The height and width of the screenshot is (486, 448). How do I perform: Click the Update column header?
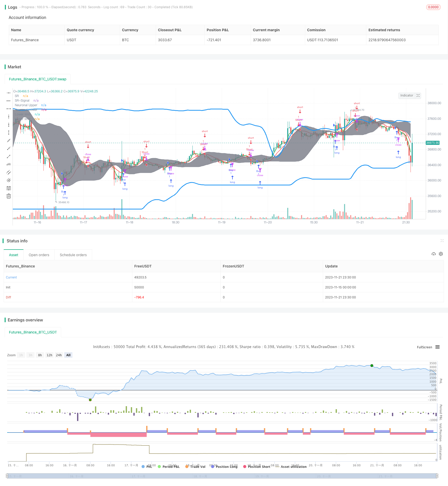383,266
